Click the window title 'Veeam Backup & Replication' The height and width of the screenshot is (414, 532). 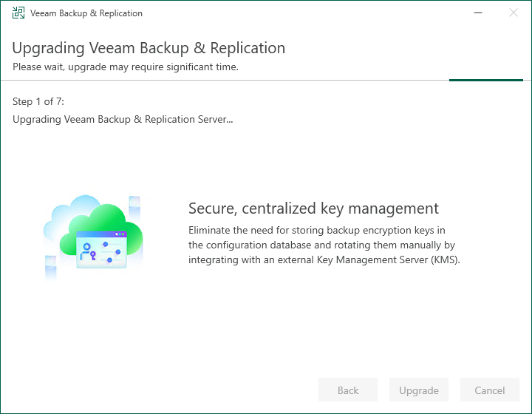point(86,13)
